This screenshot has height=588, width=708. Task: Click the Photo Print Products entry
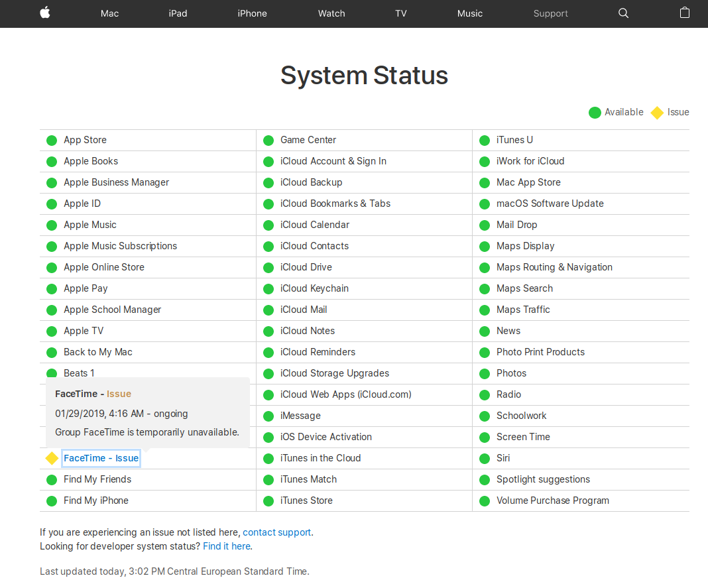coord(540,352)
